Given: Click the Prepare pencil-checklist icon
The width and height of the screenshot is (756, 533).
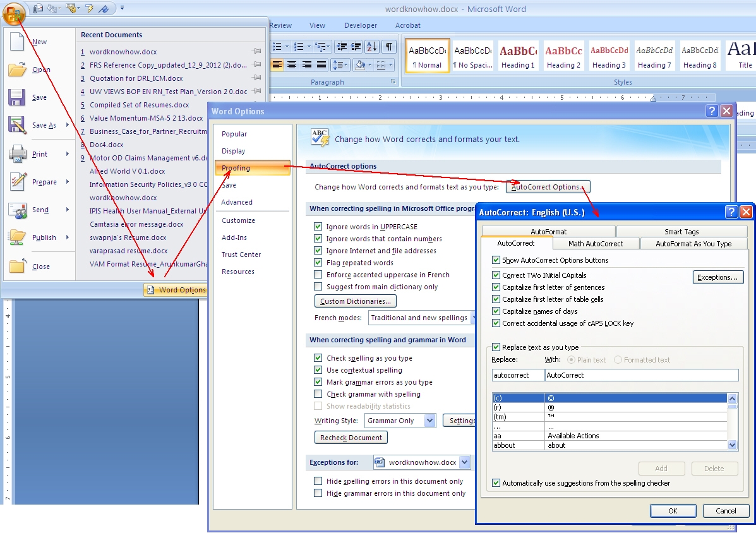Looking at the screenshot, I should click(18, 182).
